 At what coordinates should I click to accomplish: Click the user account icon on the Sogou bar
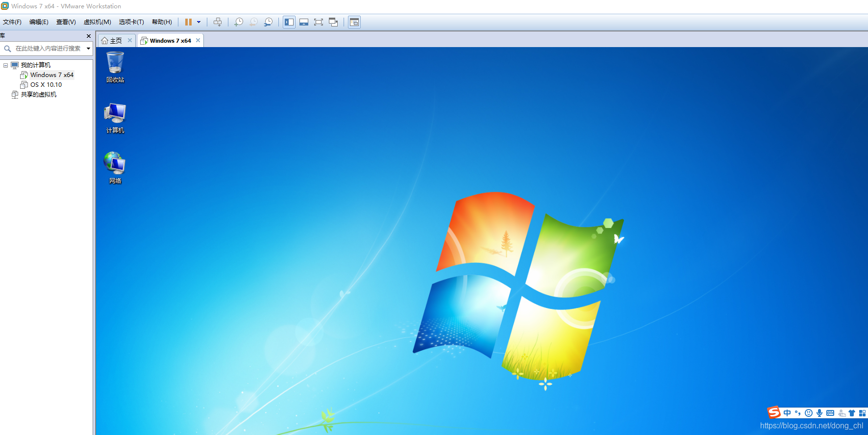pos(842,413)
